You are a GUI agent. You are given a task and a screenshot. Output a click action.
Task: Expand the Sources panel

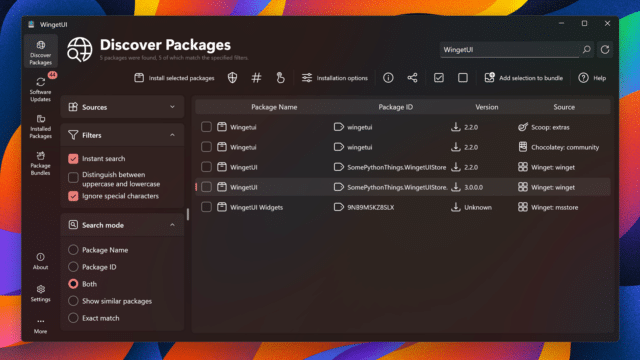point(122,107)
